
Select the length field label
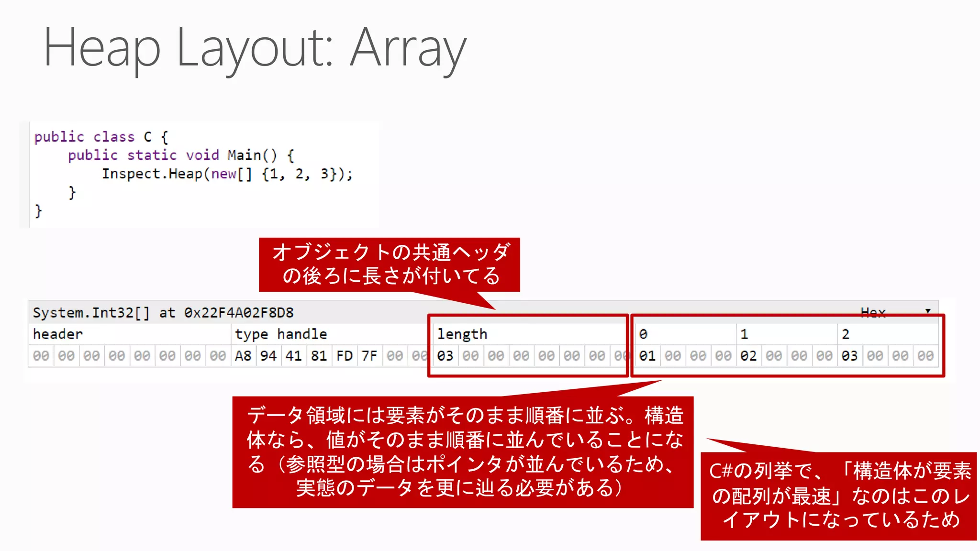click(462, 334)
